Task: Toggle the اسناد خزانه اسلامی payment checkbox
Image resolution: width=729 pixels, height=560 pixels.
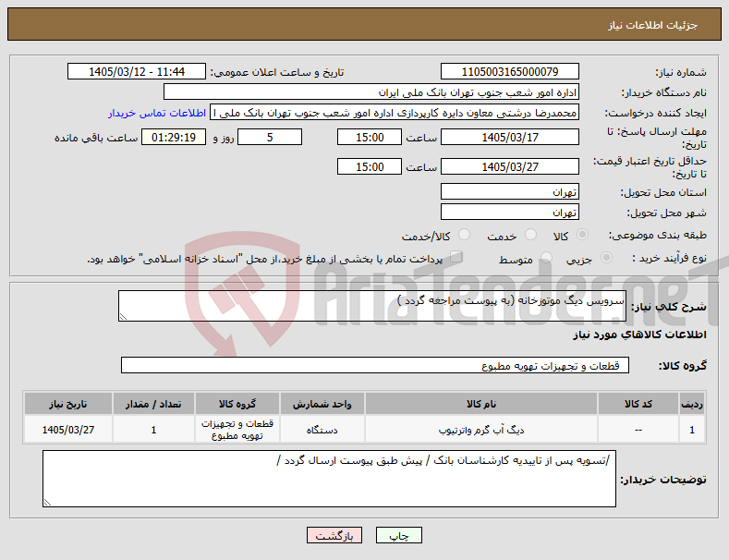Action: [x=456, y=257]
